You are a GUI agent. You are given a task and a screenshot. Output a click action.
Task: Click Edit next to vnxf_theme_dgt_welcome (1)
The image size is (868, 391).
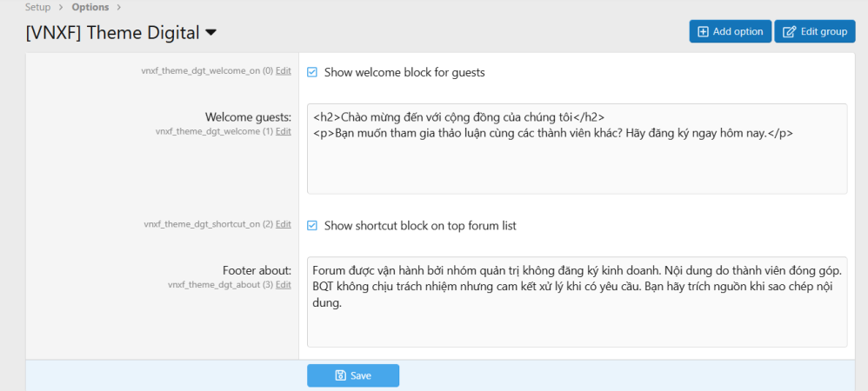coord(284,131)
